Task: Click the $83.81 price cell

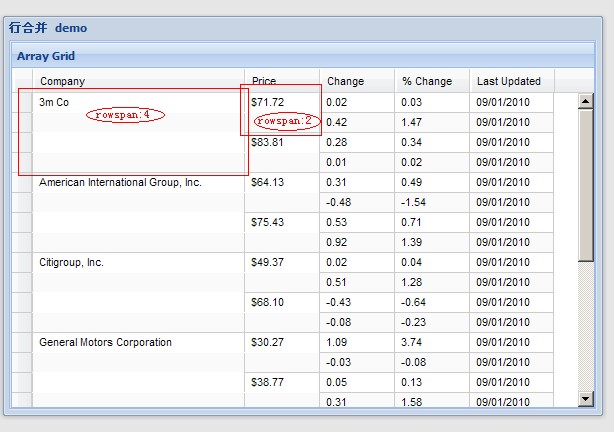Action: coord(268,142)
